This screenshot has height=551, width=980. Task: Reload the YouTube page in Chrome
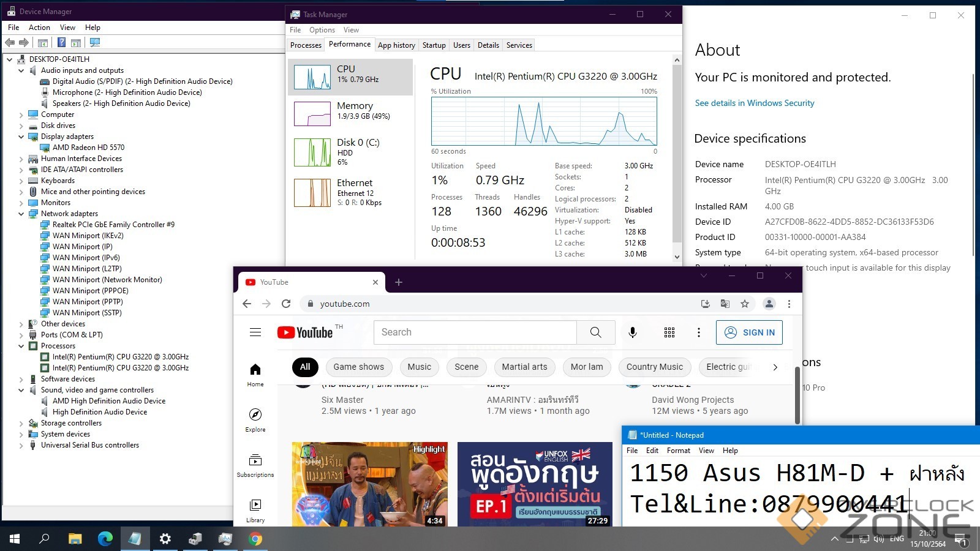click(x=286, y=304)
